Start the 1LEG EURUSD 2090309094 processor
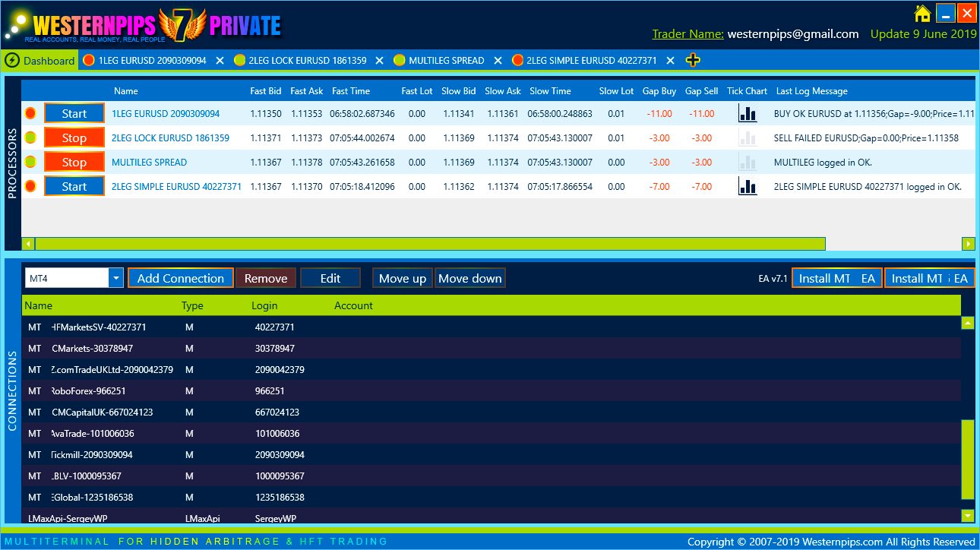Screen dimensions: 980x550 tap(74, 113)
